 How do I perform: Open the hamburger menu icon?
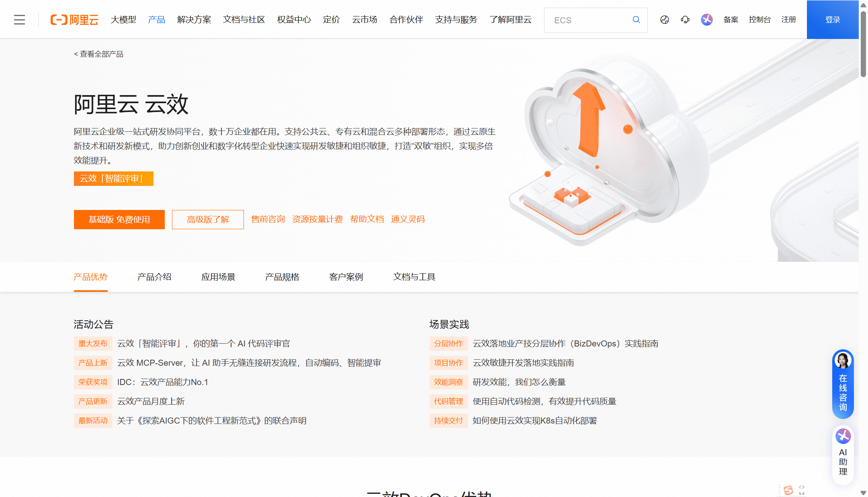(x=19, y=20)
